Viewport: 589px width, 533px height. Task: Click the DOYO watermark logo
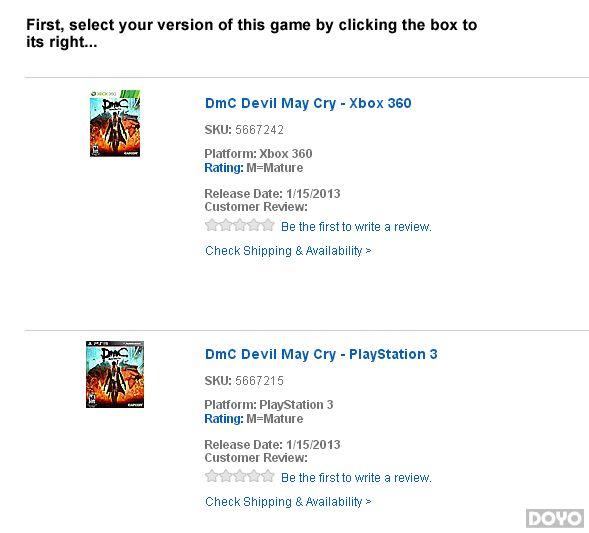pos(555,518)
